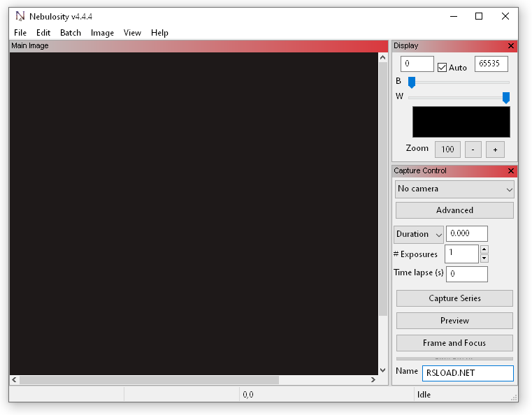This screenshot has height=415, width=532.
Task: Click the zoom out minus button
Action: pyautogui.click(x=473, y=150)
